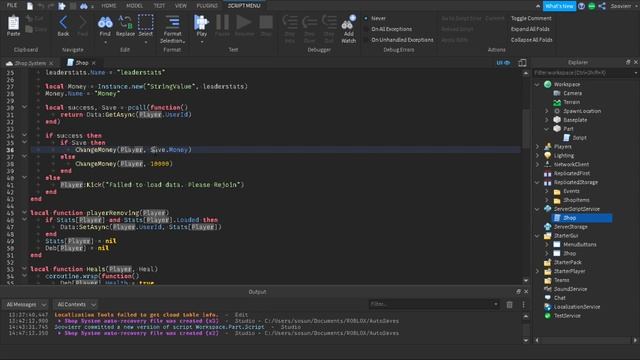Image resolution: width=640 pixels, height=360 pixels.
Task: Click Toggle Comment action
Action: [531, 18]
